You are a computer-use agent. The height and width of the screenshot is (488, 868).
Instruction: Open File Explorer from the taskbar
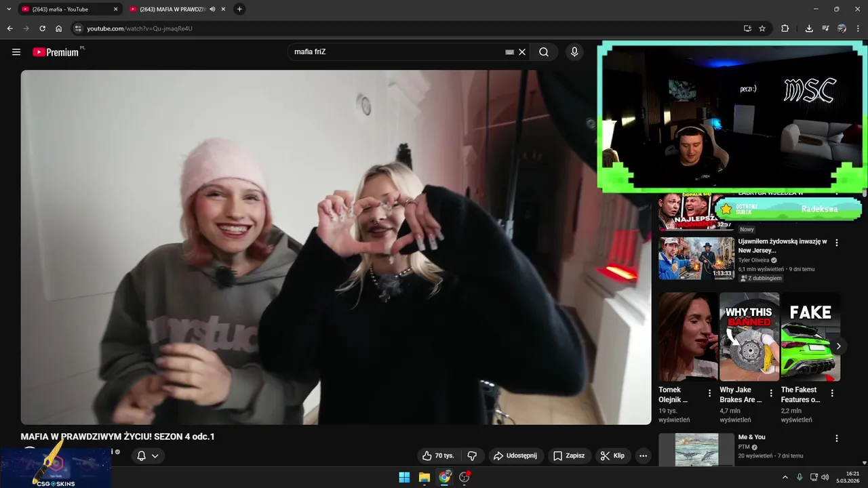424,477
